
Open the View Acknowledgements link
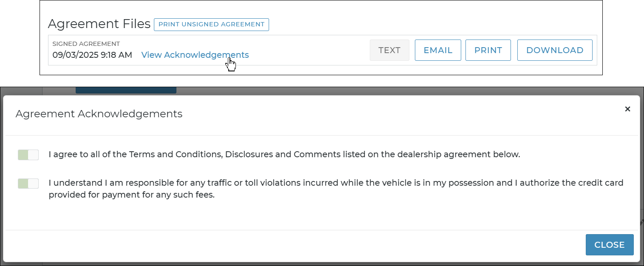pyautogui.click(x=195, y=55)
